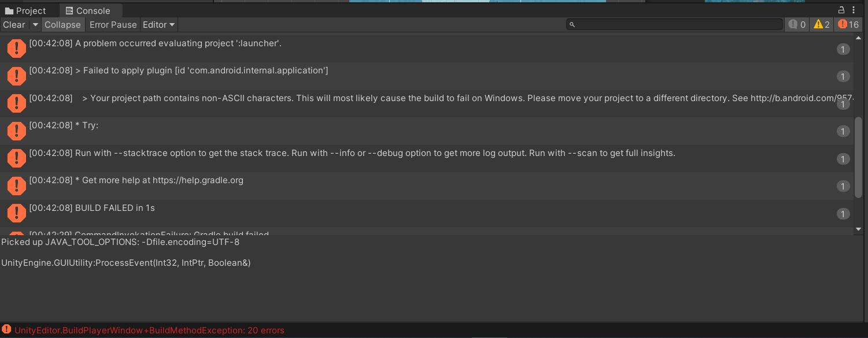Click the count badge on the ':launcher' row
The image size is (868, 338).
tap(843, 49)
